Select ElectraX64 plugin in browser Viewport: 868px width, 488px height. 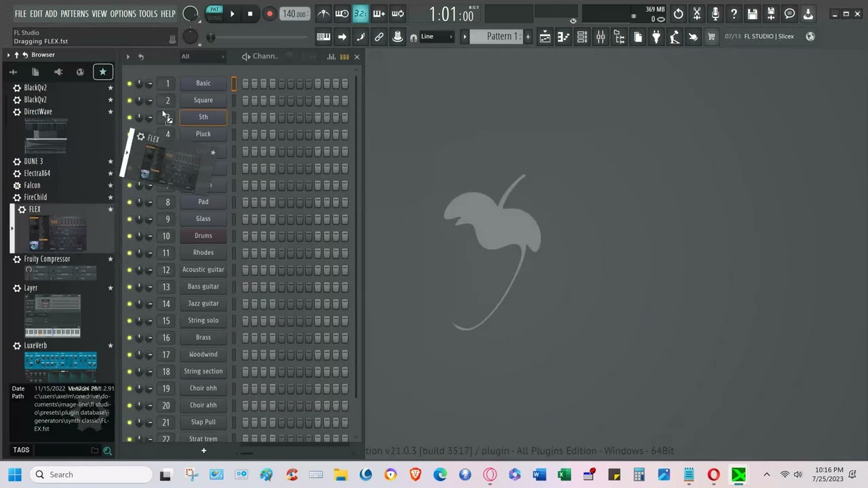click(x=37, y=174)
